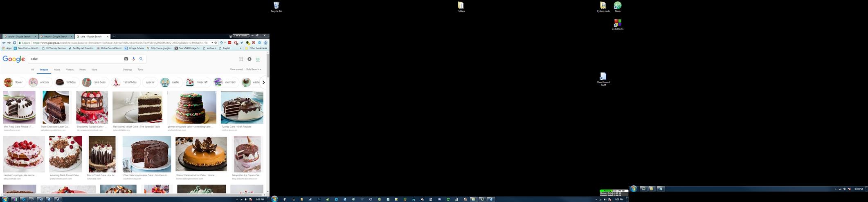
Task: Switch to the bacon Google Search tab
Action: point(56,36)
